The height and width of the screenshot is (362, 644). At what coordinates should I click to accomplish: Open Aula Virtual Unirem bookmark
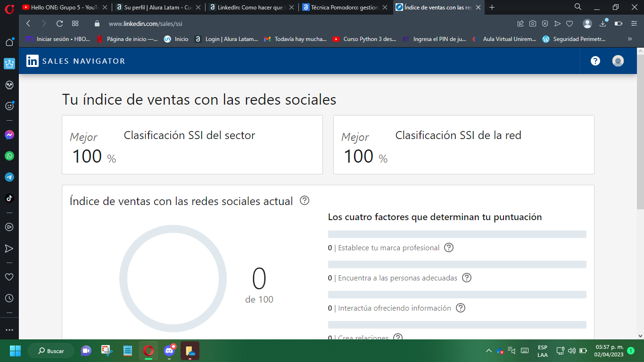coord(504,39)
